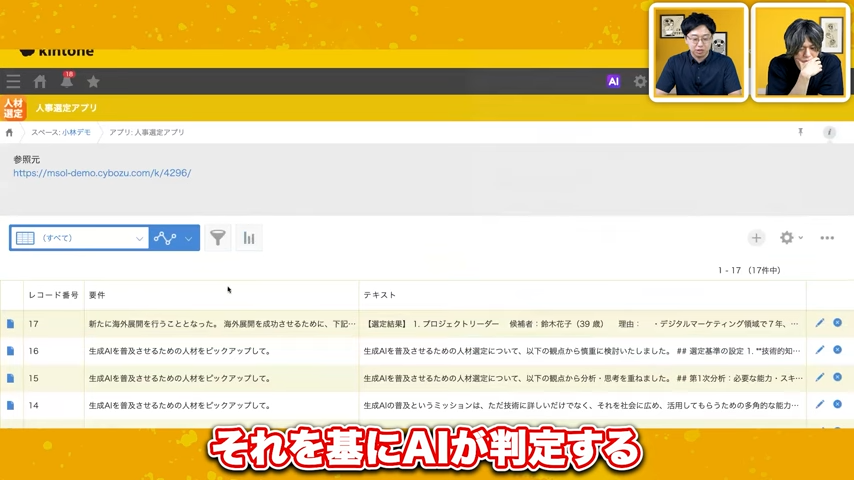Screen dimensions: 854x480
Task: Open the filter funnel icon
Action: point(218,238)
